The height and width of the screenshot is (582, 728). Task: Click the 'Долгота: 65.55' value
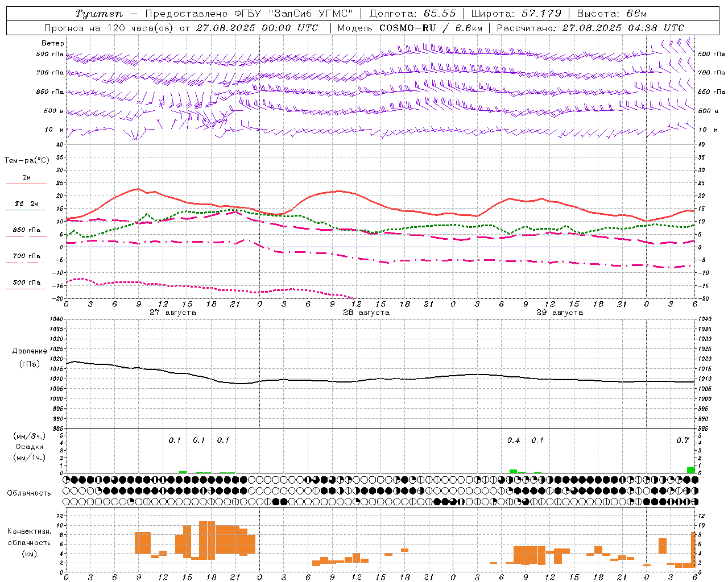tap(412, 14)
